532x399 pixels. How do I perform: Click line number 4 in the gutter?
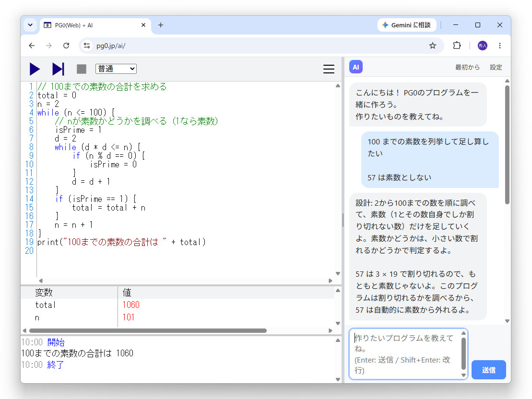click(31, 112)
